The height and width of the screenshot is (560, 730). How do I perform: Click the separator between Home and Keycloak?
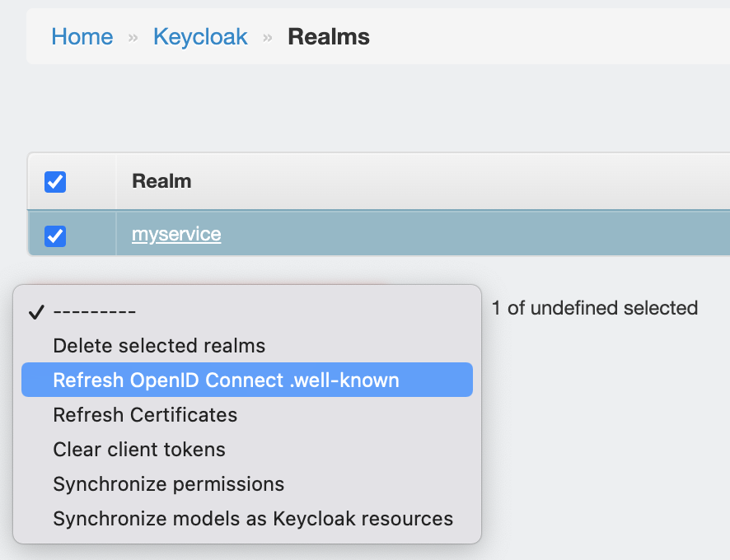coord(133,38)
